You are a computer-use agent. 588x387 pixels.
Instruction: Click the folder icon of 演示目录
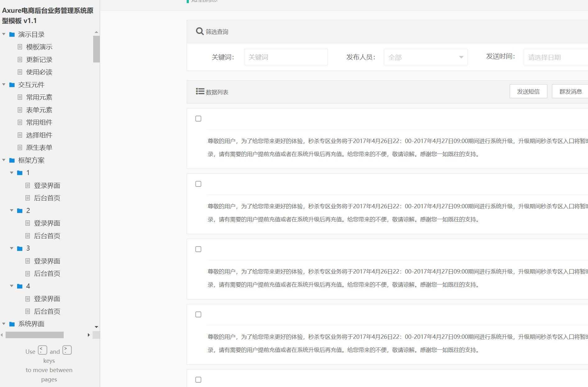pos(12,35)
